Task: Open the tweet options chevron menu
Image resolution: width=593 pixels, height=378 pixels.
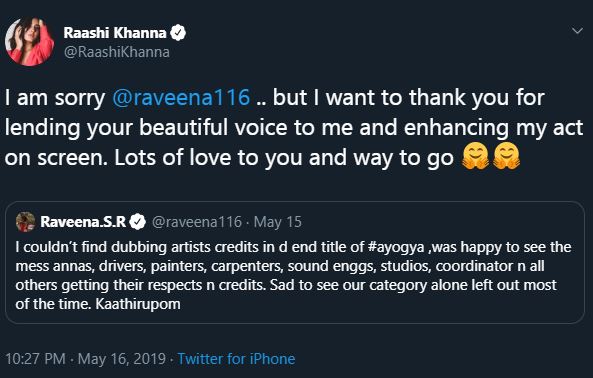Action: [577, 31]
